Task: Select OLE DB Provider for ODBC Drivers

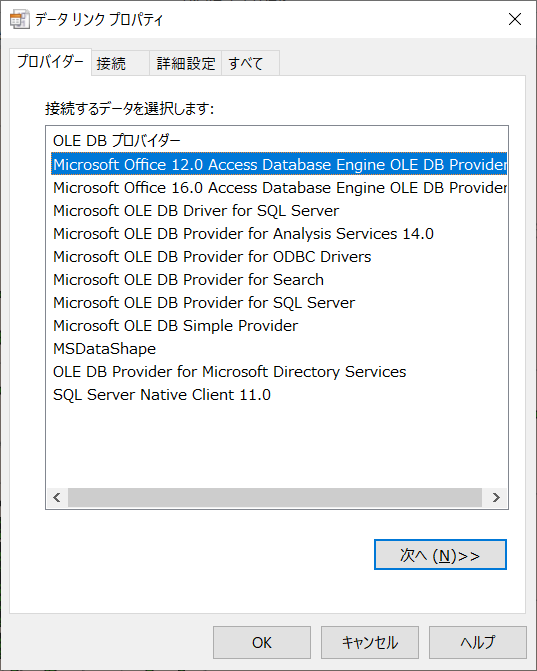Action: 212,257
